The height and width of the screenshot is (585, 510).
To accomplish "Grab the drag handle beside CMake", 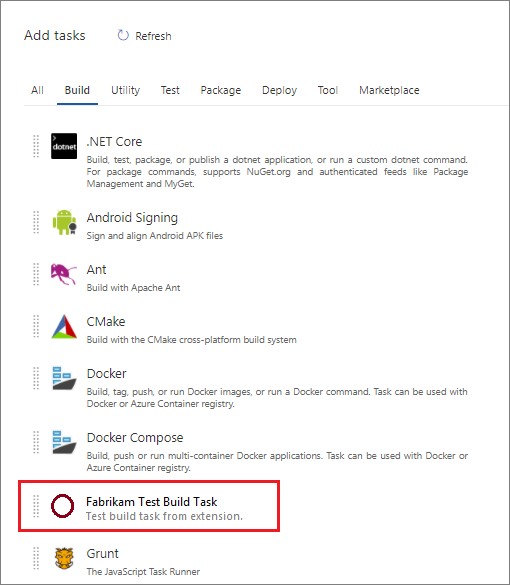I will click(x=36, y=326).
